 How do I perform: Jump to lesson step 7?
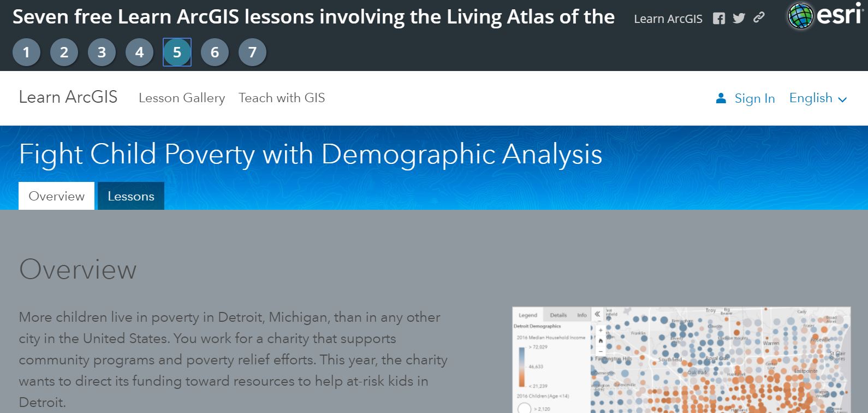252,52
